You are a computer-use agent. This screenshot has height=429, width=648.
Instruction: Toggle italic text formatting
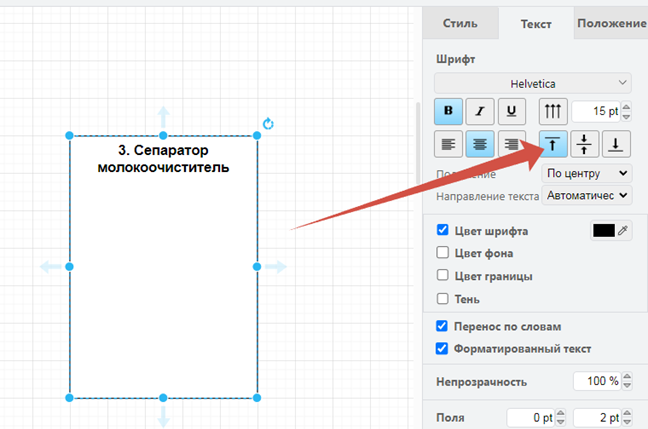pyautogui.click(x=481, y=111)
